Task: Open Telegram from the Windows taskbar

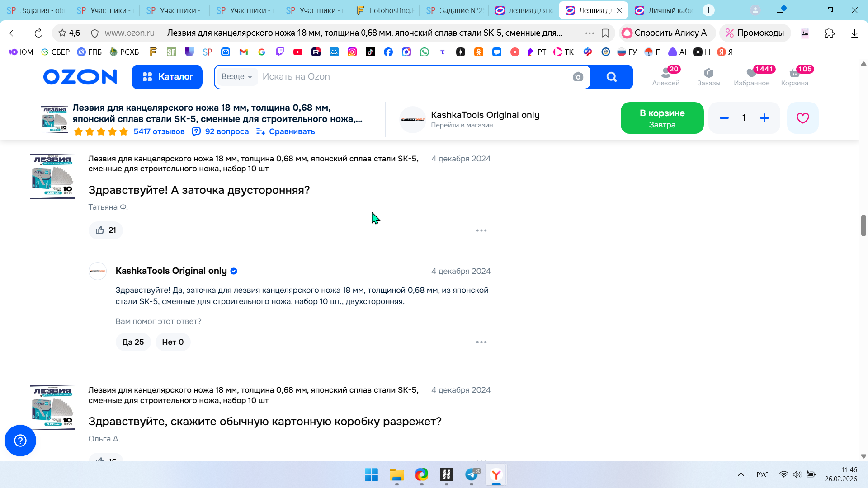Action: [472, 474]
